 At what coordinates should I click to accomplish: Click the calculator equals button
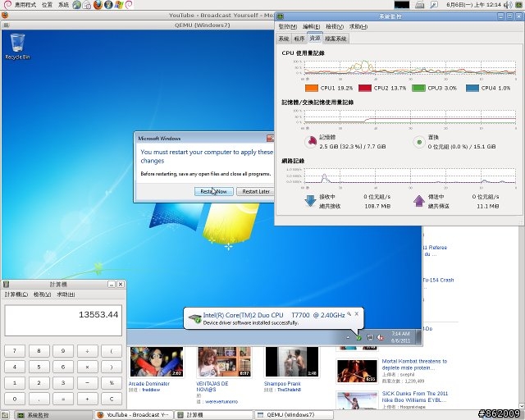pyautogui.click(x=63, y=399)
